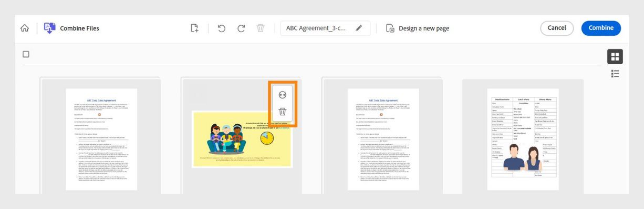
Task: Edit the file name with the pencil icon
Action: pyautogui.click(x=359, y=28)
